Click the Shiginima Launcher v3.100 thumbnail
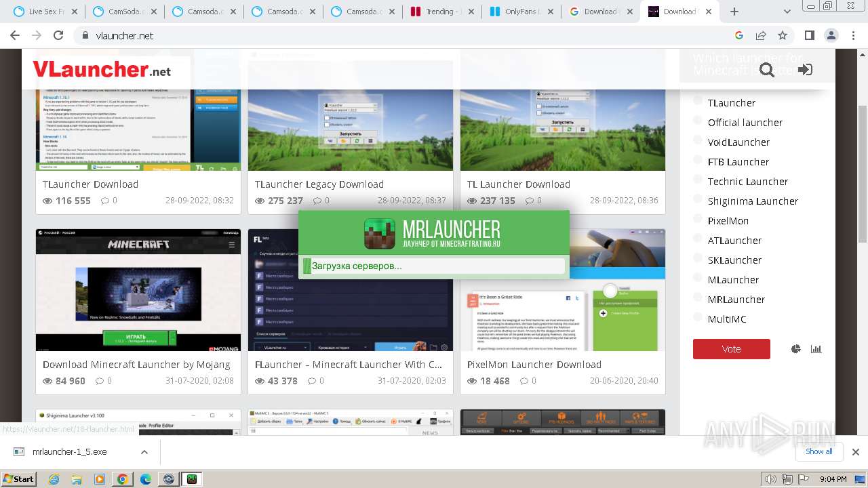This screenshot has width=868, height=488. tap(138, 422)
